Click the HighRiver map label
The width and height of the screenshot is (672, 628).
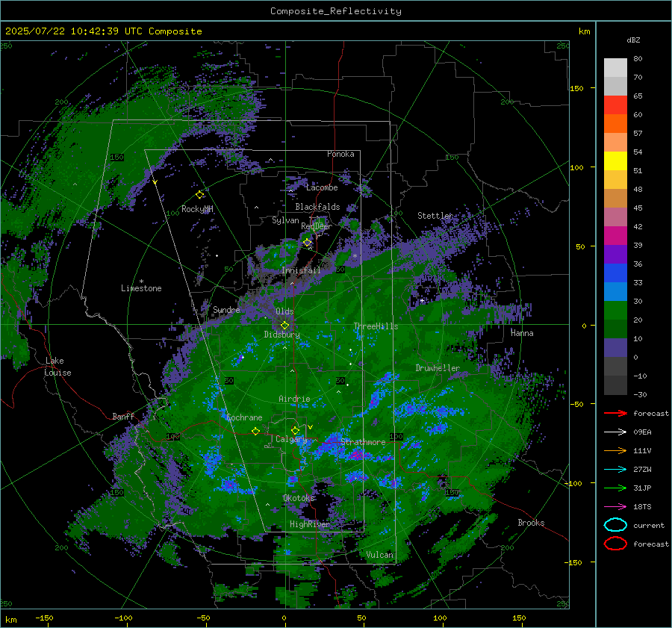click(310, 524)
